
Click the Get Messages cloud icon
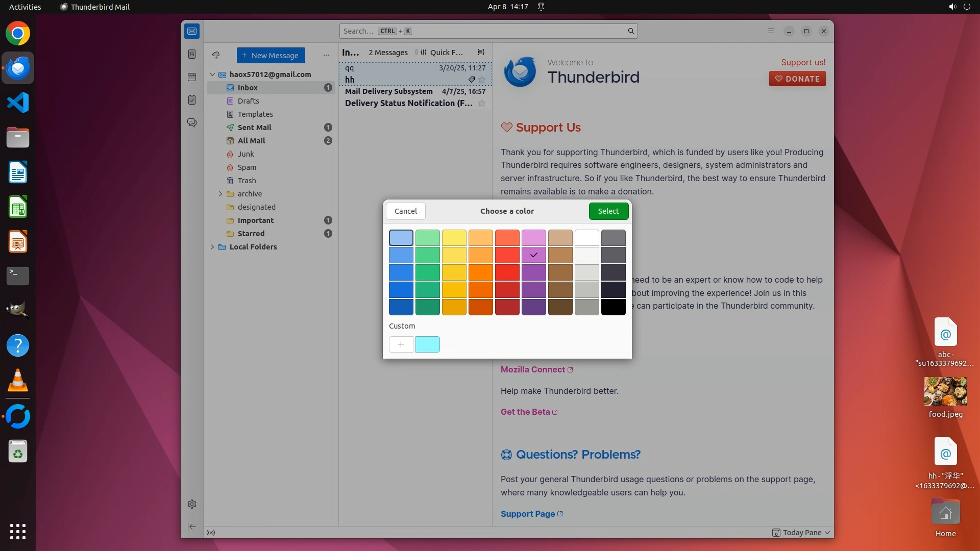[216, 55]
